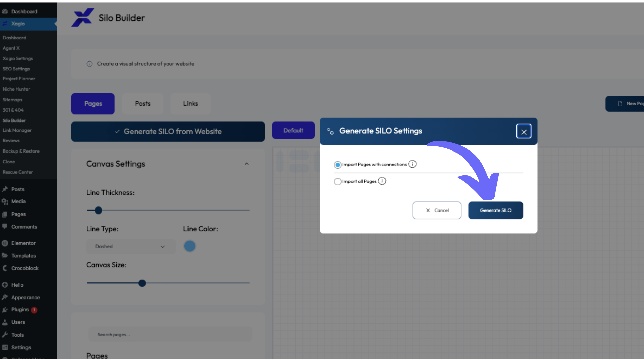Click the Generate SILO button
This screenshot has width=644, height=362.
495,210
